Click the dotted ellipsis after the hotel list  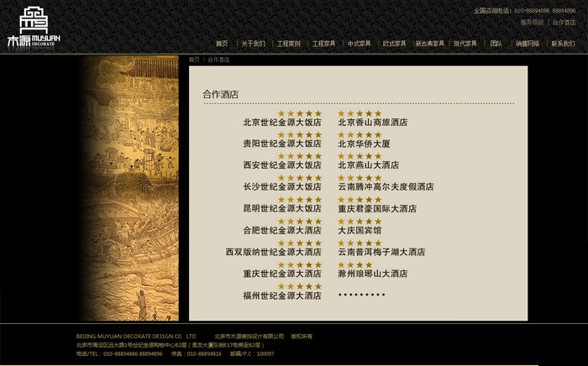(x=361, y=295)
